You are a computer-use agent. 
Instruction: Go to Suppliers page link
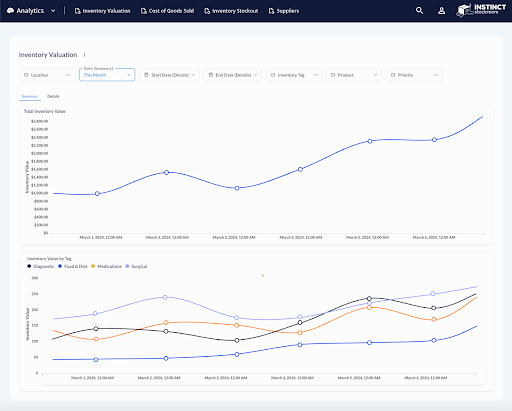tap(284, 11)
